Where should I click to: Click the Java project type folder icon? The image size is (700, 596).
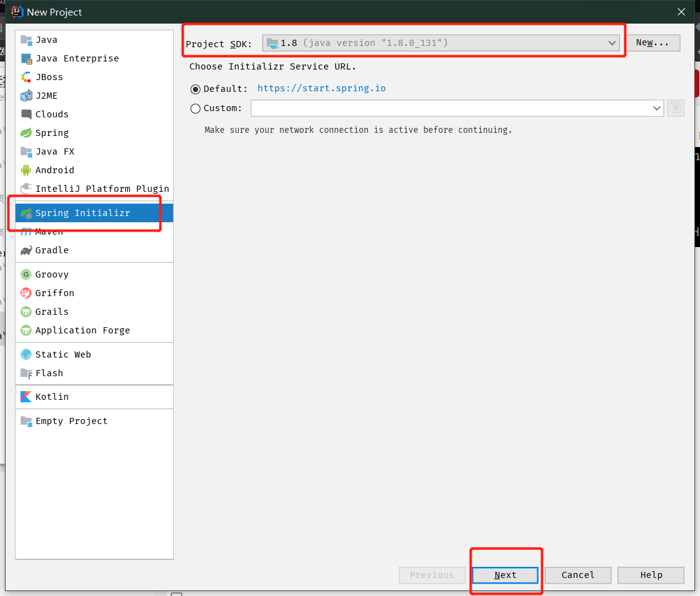coord(26,40)
